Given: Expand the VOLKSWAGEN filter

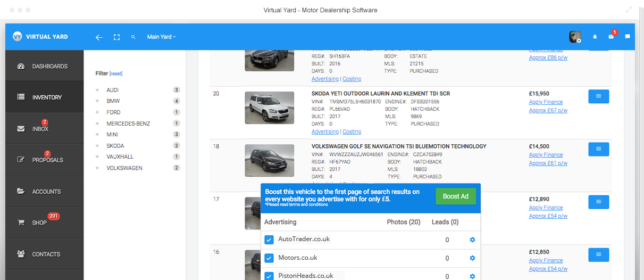Looking at the screenshot, I should [x=97, y=168].
